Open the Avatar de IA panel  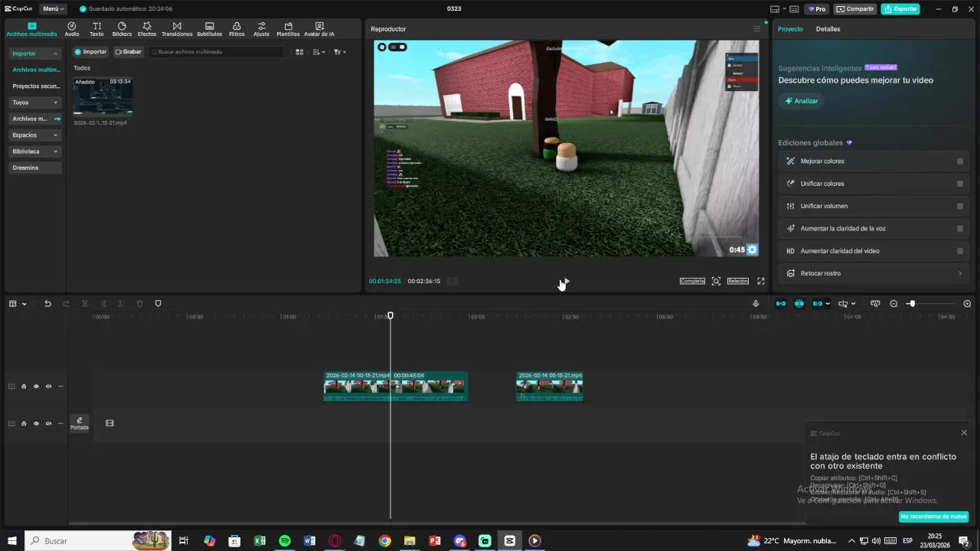319,29
